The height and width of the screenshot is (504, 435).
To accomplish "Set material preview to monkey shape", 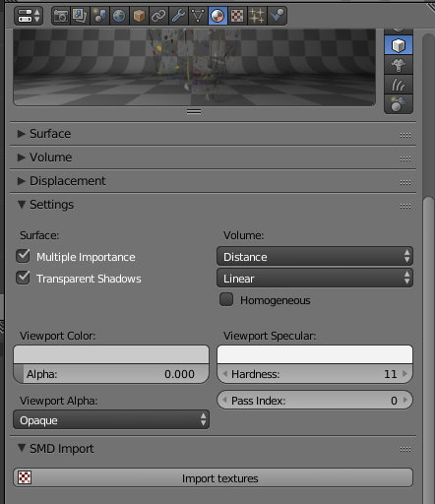I will [x=399, y=65].
